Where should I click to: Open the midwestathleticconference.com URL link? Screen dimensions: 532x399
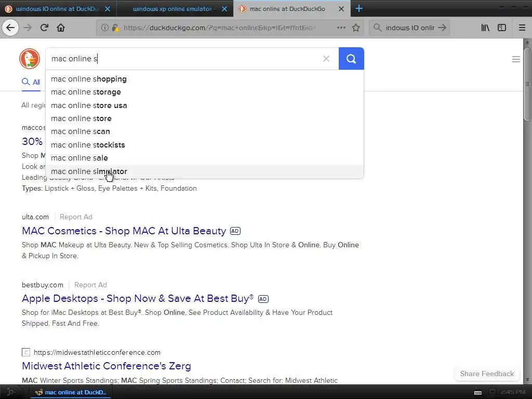click(x=97, y=353)
